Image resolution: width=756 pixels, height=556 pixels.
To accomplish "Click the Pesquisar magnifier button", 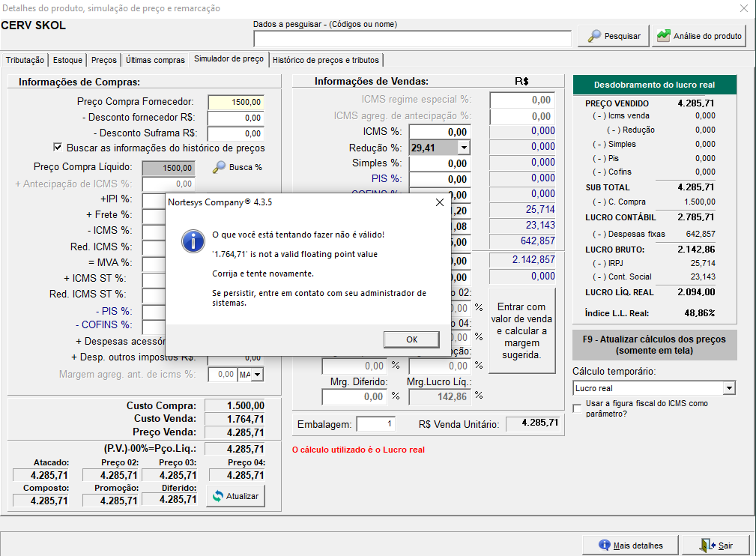I will tap(614, 36).
